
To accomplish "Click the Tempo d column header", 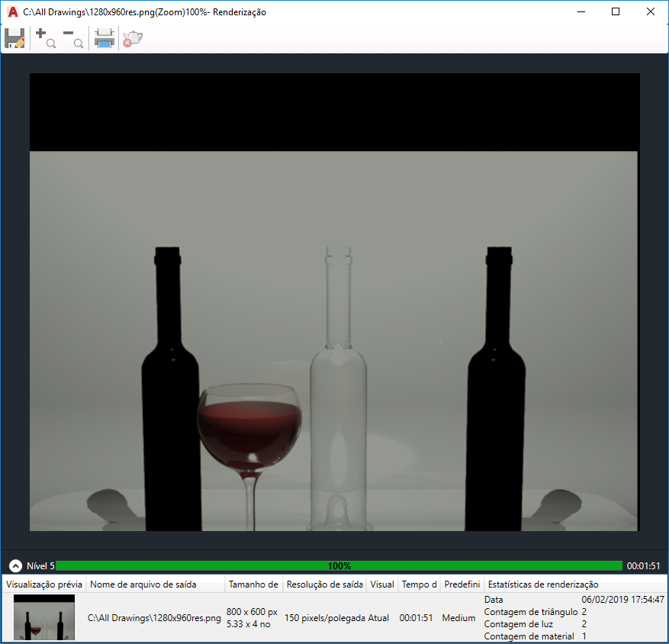I will coord(419,584).
